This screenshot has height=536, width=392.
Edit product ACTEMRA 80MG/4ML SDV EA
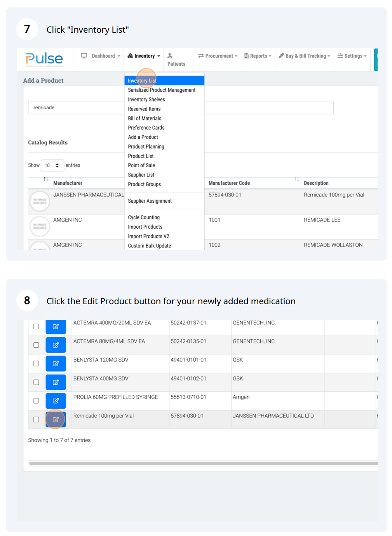[56, 345]
